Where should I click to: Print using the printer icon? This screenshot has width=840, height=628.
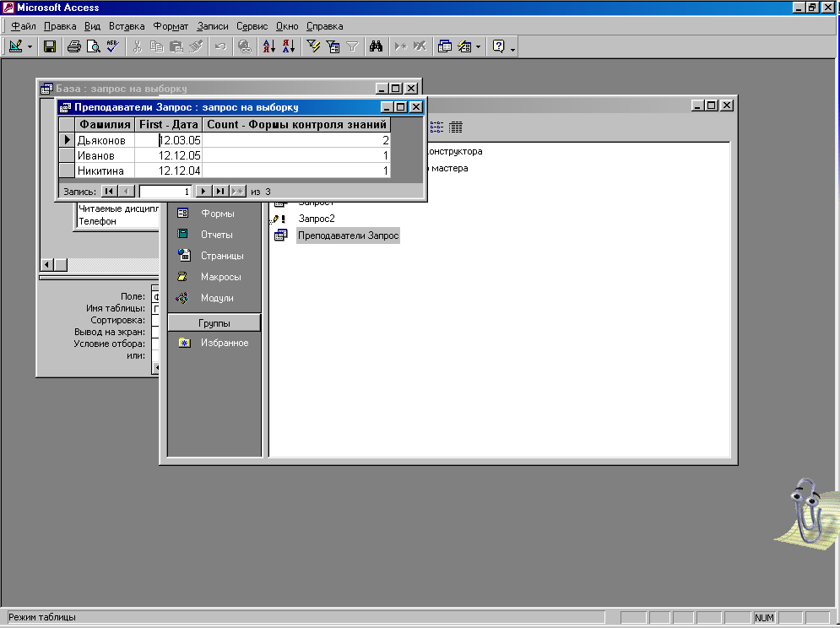click(74, 46)
